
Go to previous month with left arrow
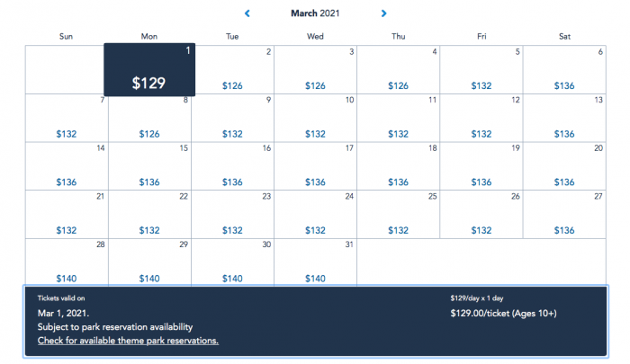(247, 13)
